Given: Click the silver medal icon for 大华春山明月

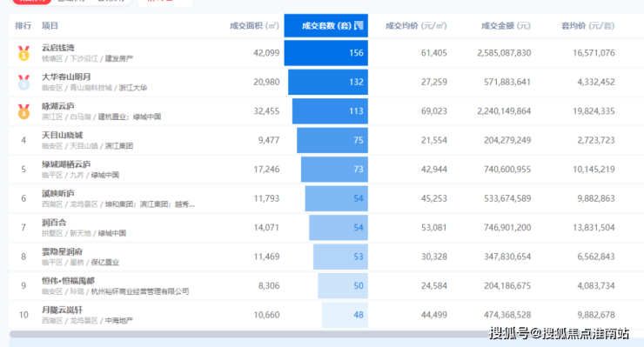Looking at the screenshot, I should tap(23, 82).
